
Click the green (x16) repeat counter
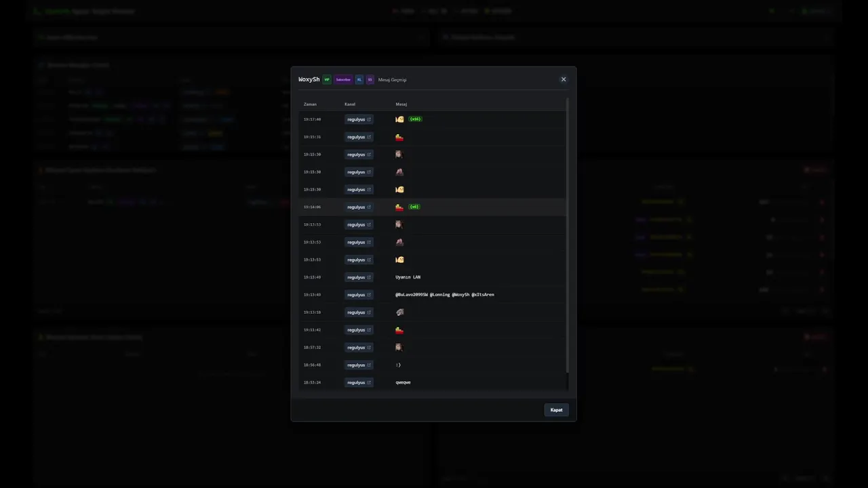click(x=415, y=119)
